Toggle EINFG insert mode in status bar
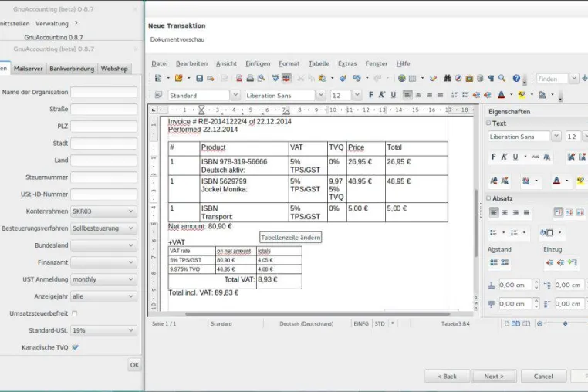Screen dimensions: 588x392 [x=361, y=324]
